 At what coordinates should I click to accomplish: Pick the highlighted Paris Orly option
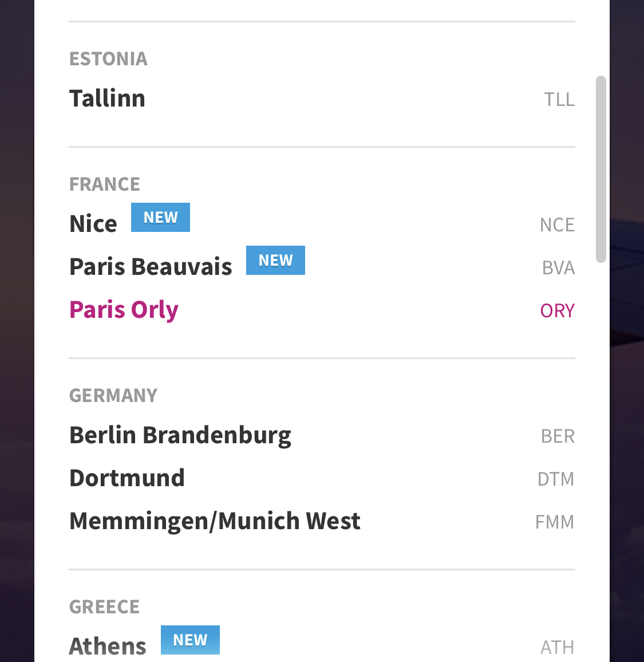click(x=124, y=310)
